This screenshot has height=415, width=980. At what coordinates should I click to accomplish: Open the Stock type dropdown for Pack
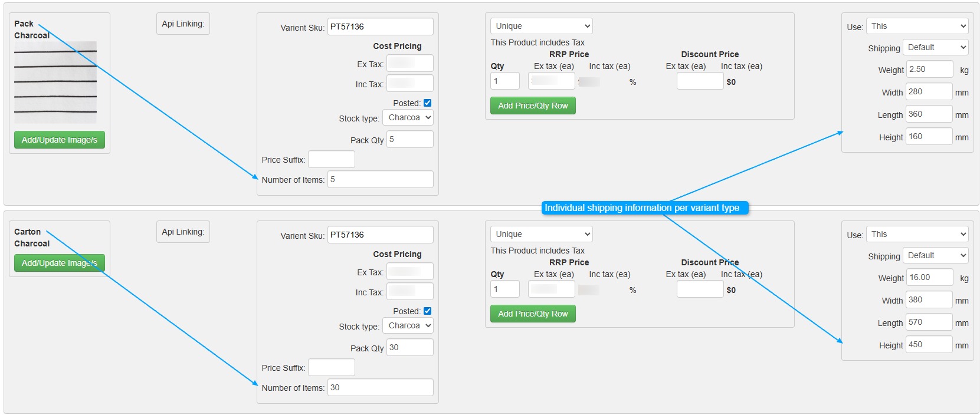click(408, 118)
